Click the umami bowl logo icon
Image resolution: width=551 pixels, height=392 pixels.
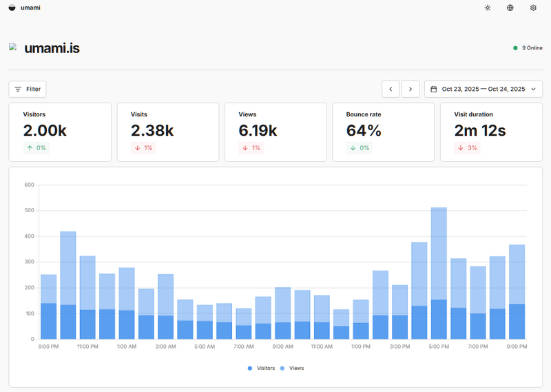point(12,8)
